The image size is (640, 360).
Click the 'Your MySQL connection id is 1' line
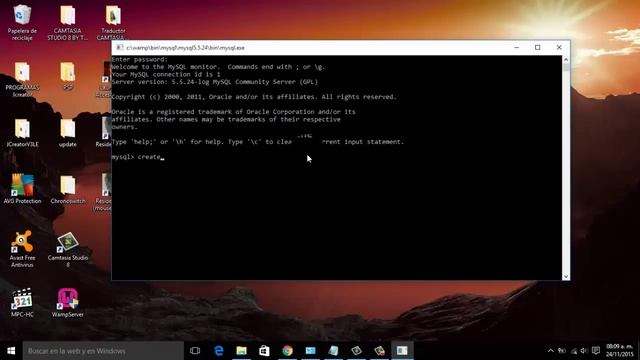(x=166, y=74)
